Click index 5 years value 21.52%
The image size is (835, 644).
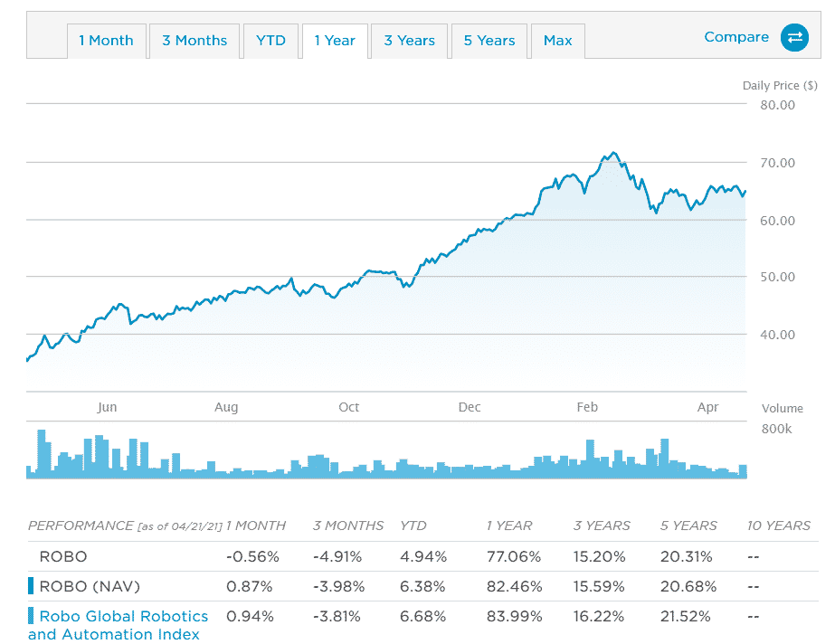(686, 616)
